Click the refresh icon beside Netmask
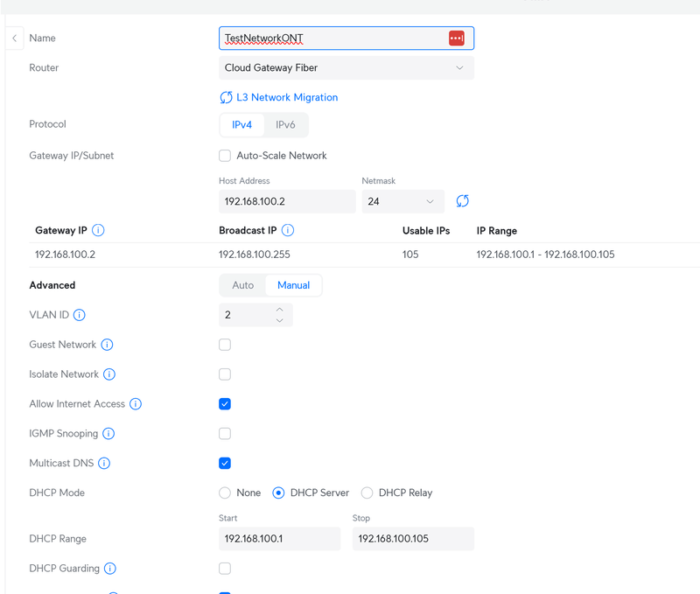Screen dimensions: 700x594 463,201
